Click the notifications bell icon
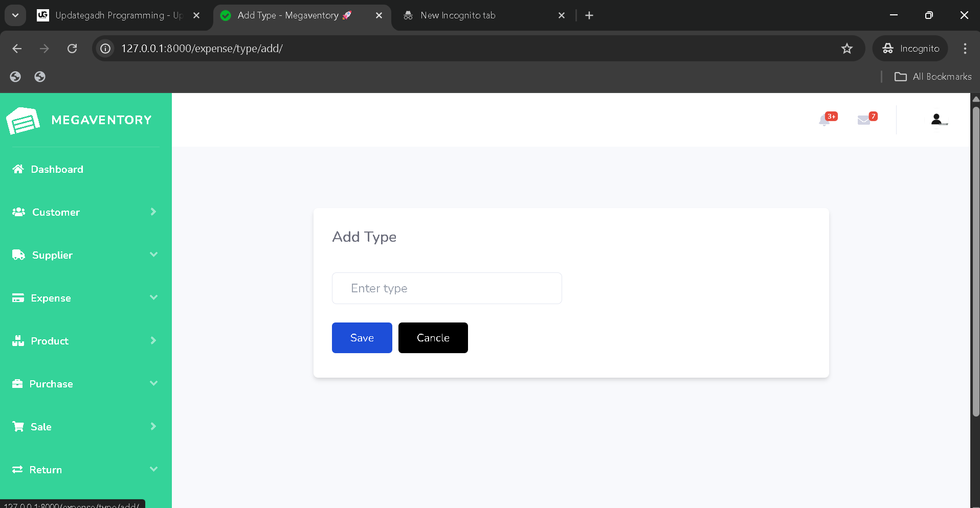Image resolution: width=980 pixels, height=508 pixels. click(825, 120)
